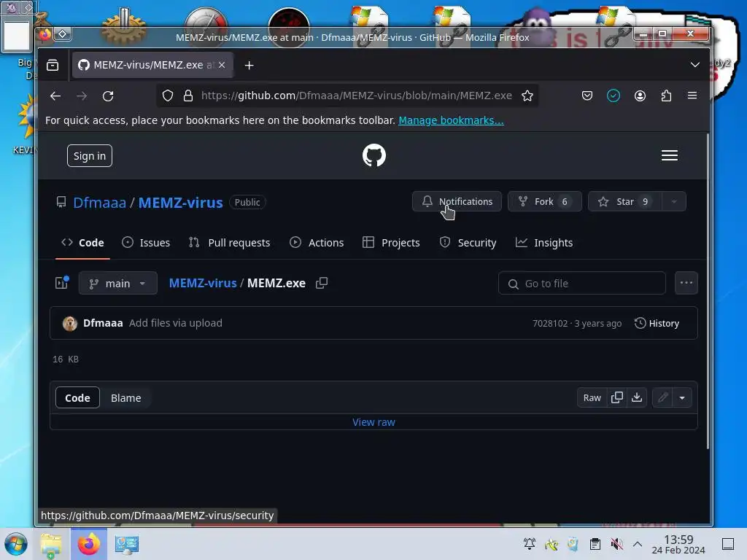Click the page vertical scrollbar

(708, 291)
